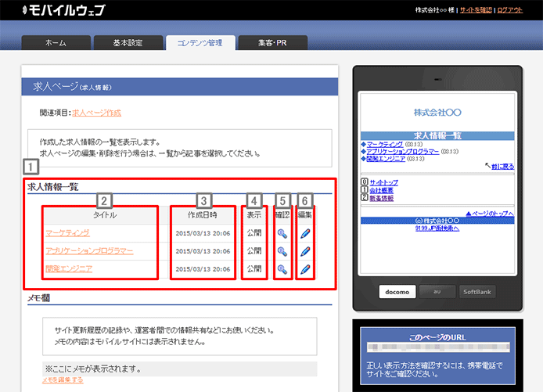
Task: Switch phone preview to au
Action: point(437,292)
